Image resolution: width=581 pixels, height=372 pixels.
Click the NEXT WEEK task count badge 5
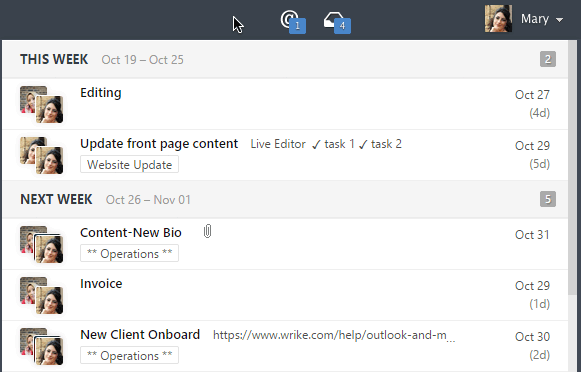coord(548,199)
